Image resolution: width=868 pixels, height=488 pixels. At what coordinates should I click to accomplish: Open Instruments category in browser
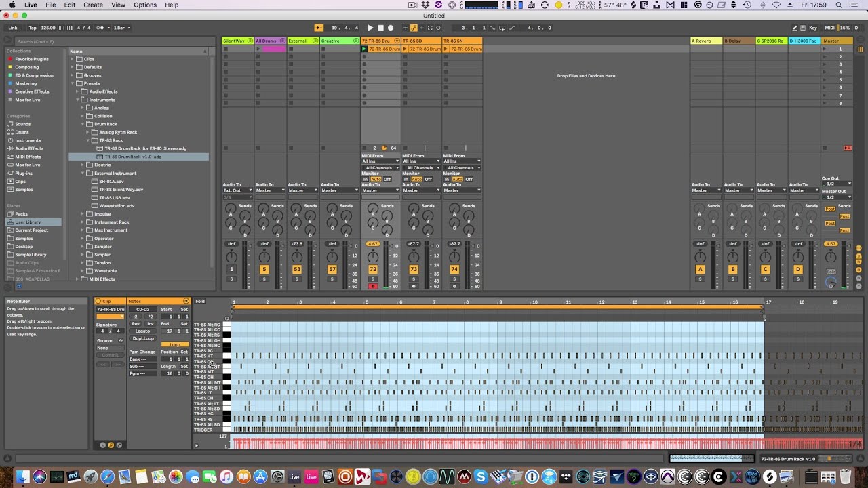28,140
